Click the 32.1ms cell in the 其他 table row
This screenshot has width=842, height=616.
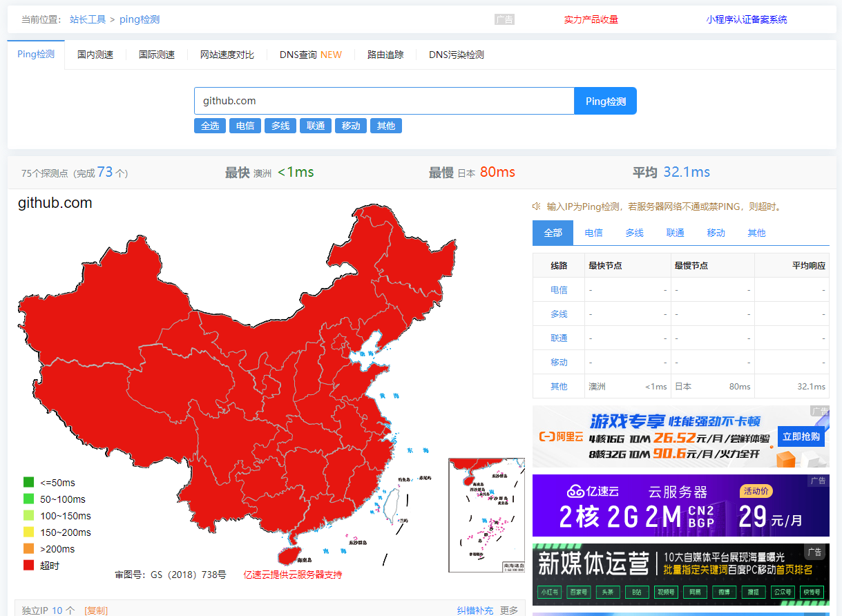coord(812,387)
